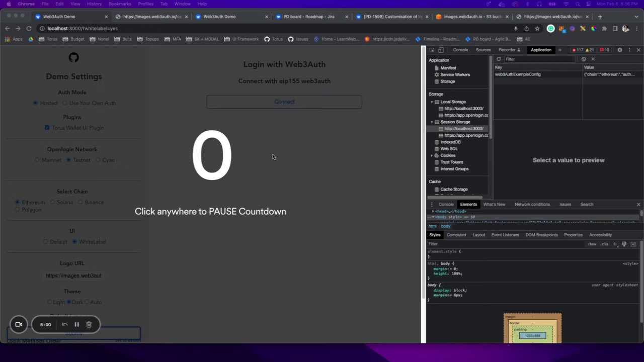The height and width of the screenshot is (362, 644).
Task: Collapse the body node in Elements tree
Action: [433, 217]
